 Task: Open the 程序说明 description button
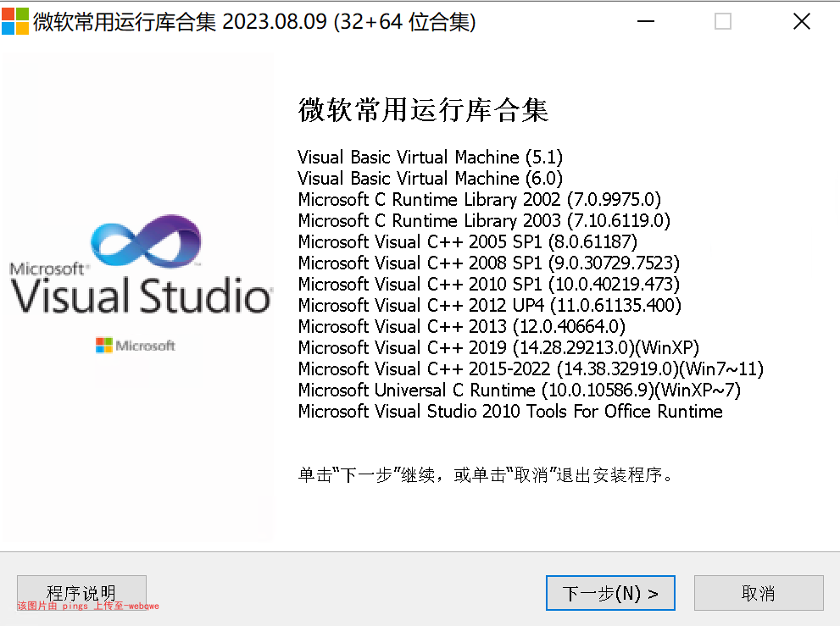point(81,593)
